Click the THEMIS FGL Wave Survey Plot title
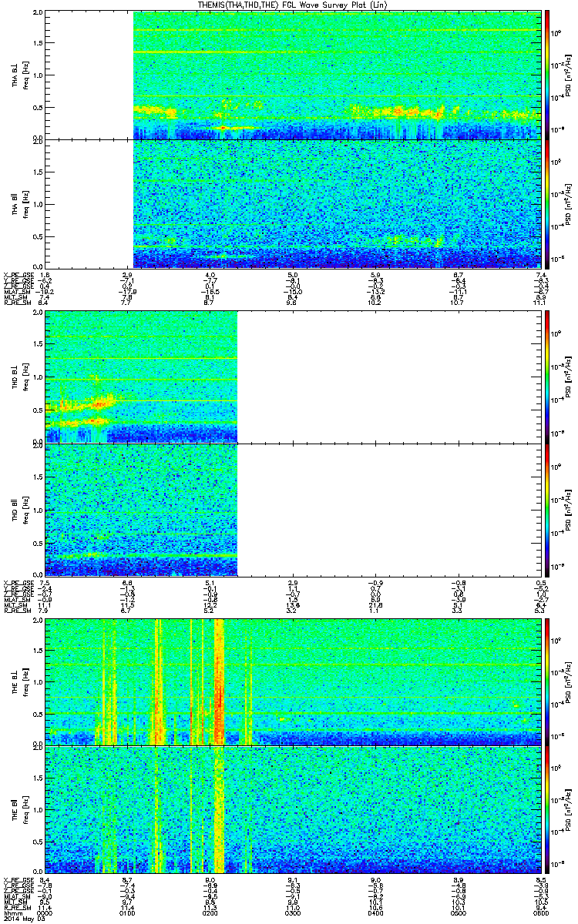 (294, 5)
